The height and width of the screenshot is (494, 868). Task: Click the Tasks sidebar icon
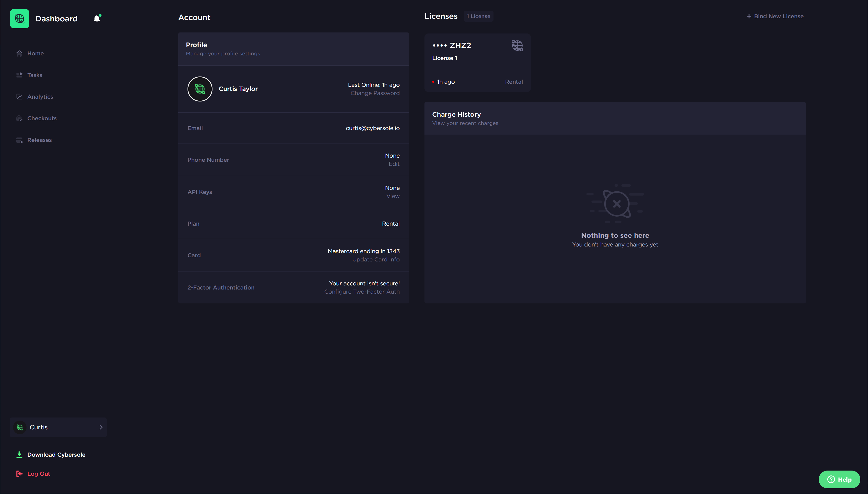(19, 75)
